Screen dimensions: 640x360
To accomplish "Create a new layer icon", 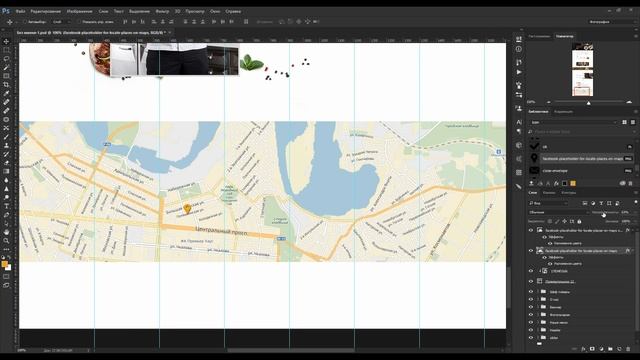I will (619, 349).
